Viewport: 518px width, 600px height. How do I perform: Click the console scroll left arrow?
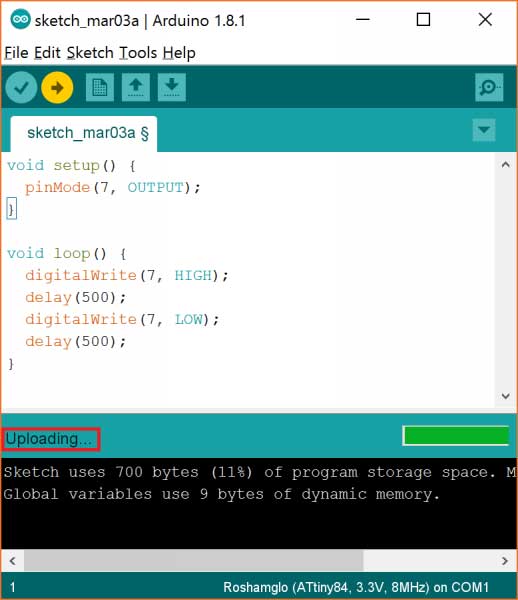(x=13, y=561)
